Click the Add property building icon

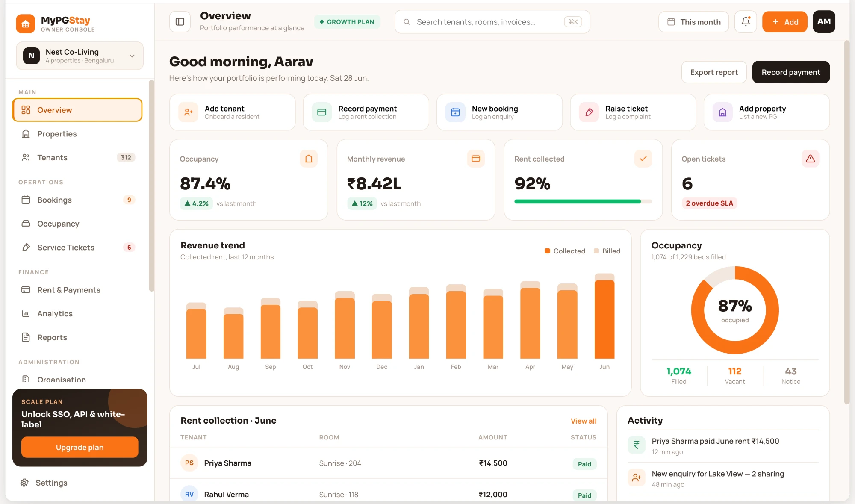(x=722, y=112)
